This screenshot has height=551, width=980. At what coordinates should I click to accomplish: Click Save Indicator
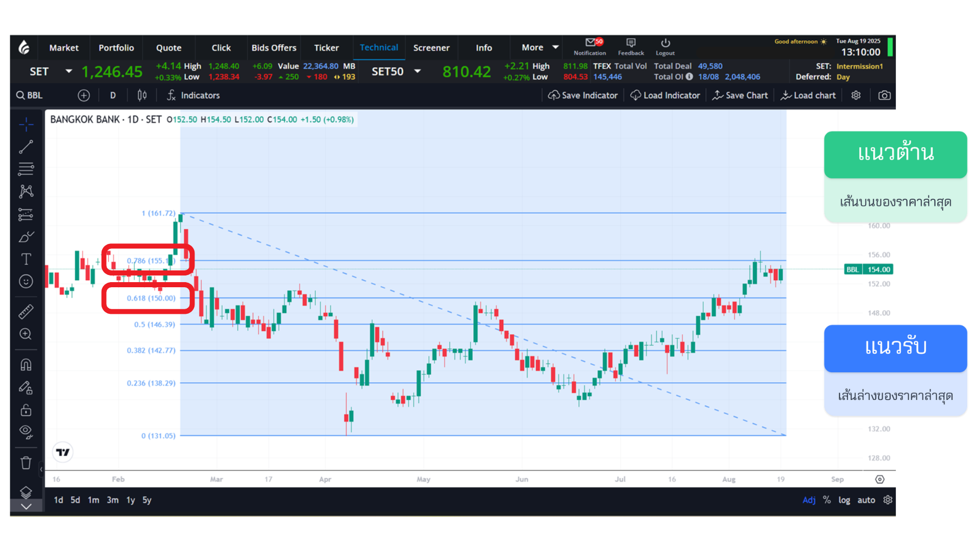tap(583, 95)
